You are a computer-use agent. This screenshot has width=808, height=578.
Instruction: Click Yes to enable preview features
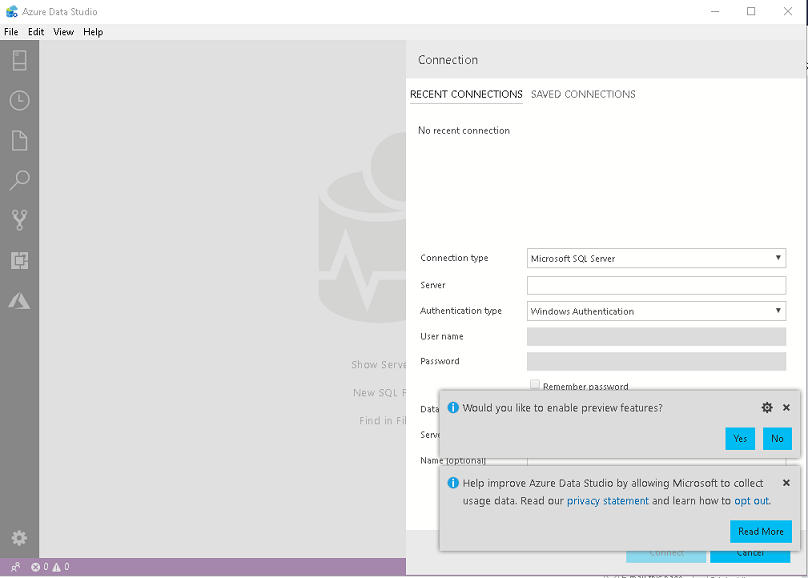tap(740, 438)
